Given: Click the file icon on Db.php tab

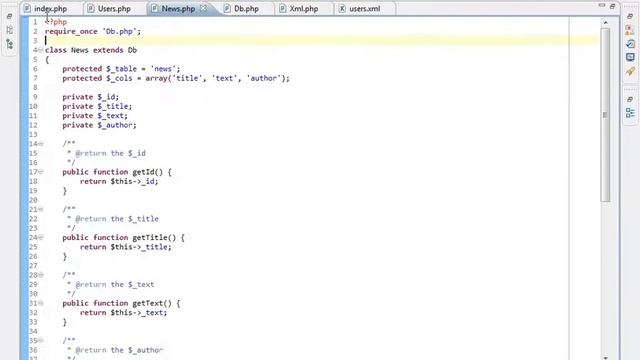Looking at the screenshot, I should point(227,9).
